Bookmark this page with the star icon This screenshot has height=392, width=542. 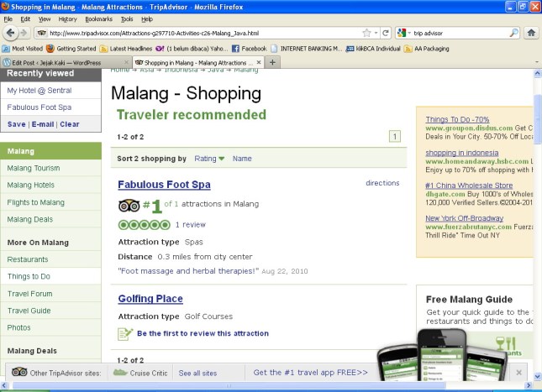coord(366,33)
